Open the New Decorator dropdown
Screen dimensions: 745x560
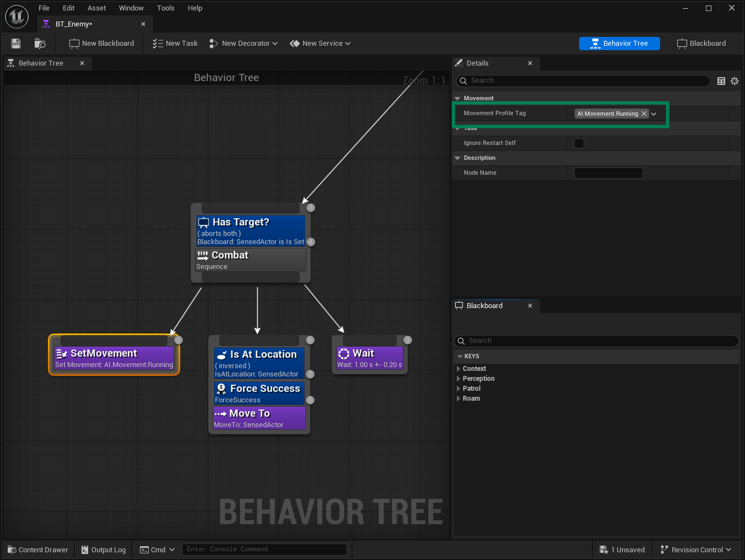[x=243, y=43]
